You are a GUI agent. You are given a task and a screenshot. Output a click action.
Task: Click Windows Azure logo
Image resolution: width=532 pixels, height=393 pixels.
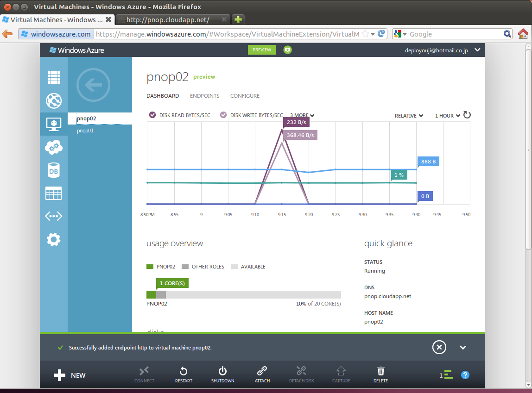point(76,50)
